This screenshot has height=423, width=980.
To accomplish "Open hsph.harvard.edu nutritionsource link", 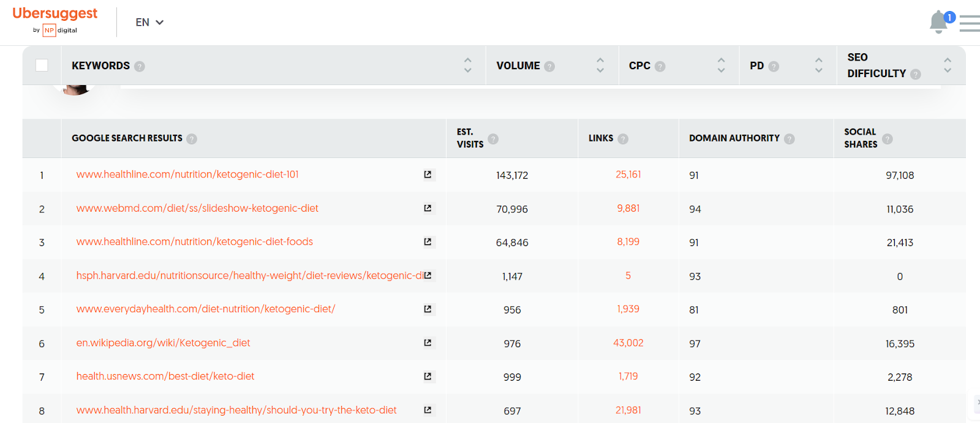I will click(x=250, y=275).
